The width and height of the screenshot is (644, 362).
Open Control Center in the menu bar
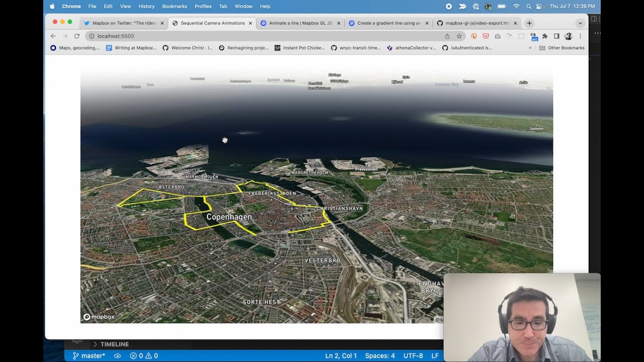tap(540, 6)
